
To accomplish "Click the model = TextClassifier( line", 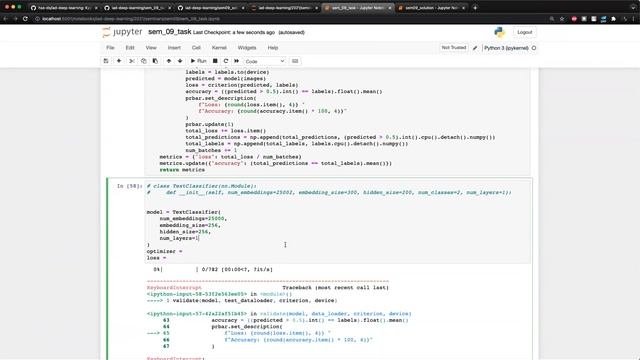I will click(x=184, y=212).
